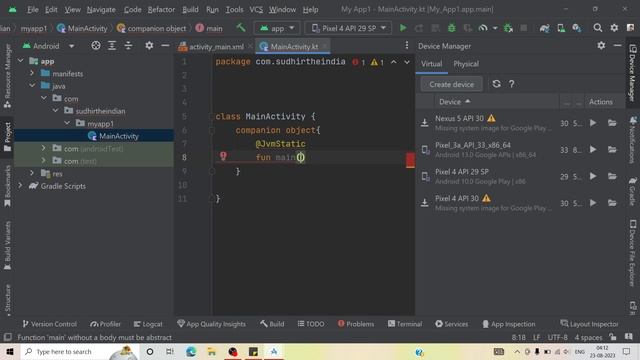Change UTF-8 file encoding in status bar
This screenshot has width=640, height=360.
(557, 337)
